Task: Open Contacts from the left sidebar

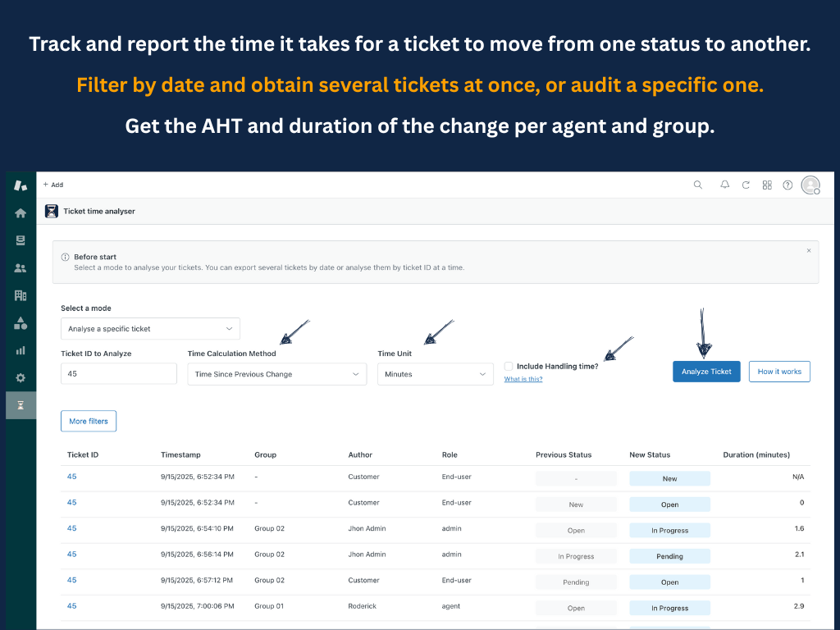Action: 21,267
